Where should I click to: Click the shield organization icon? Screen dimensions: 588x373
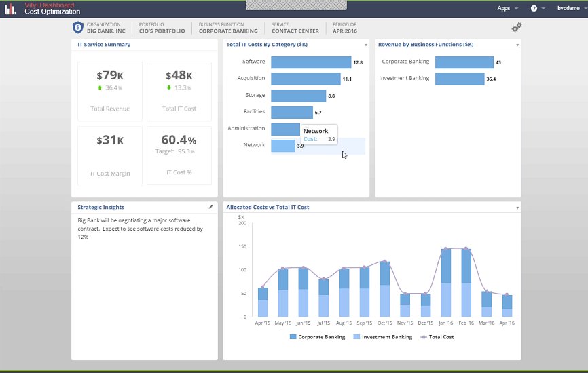[x=77, y=27]
